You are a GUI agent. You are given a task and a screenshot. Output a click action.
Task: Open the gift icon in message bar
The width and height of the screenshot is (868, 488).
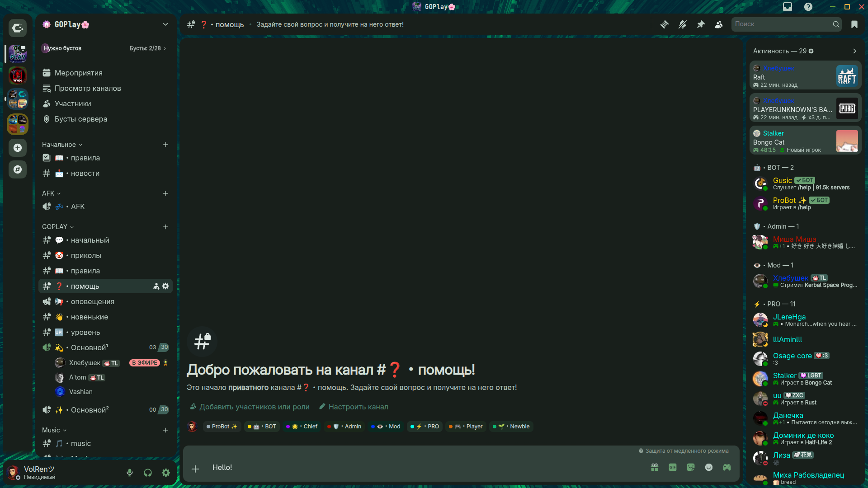click(x=654, y=468)
